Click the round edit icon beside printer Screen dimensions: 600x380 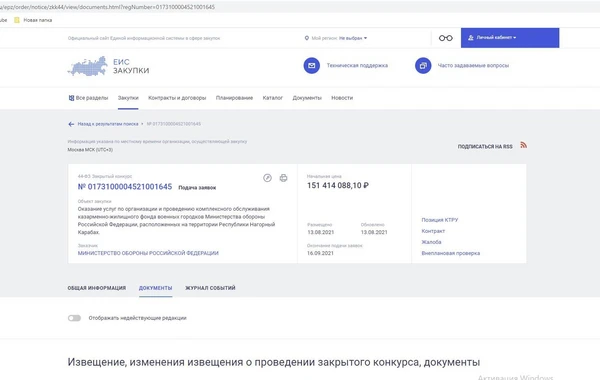coord(267,178)
